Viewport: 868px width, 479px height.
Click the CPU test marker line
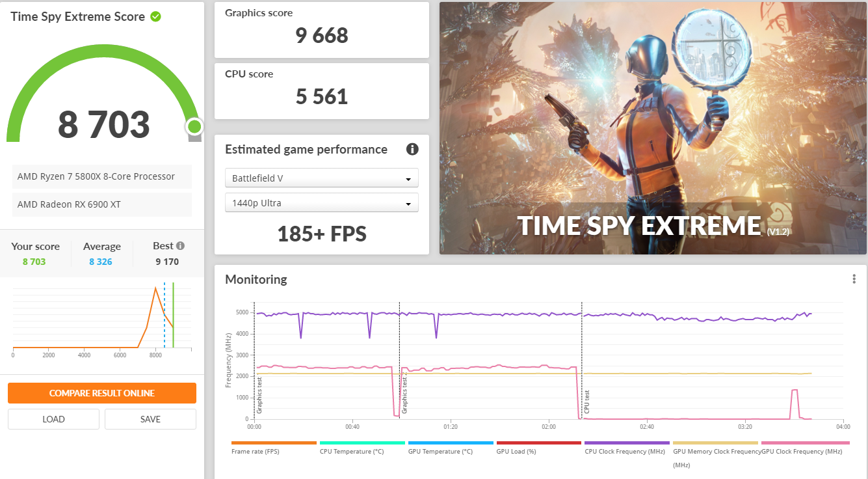tap(581, 361)
